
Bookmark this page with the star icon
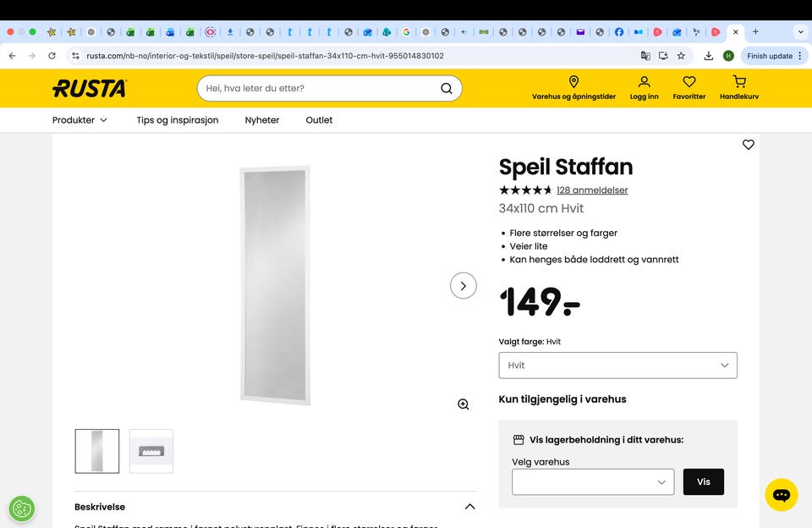pyautogui.click(x=681, y=56)
